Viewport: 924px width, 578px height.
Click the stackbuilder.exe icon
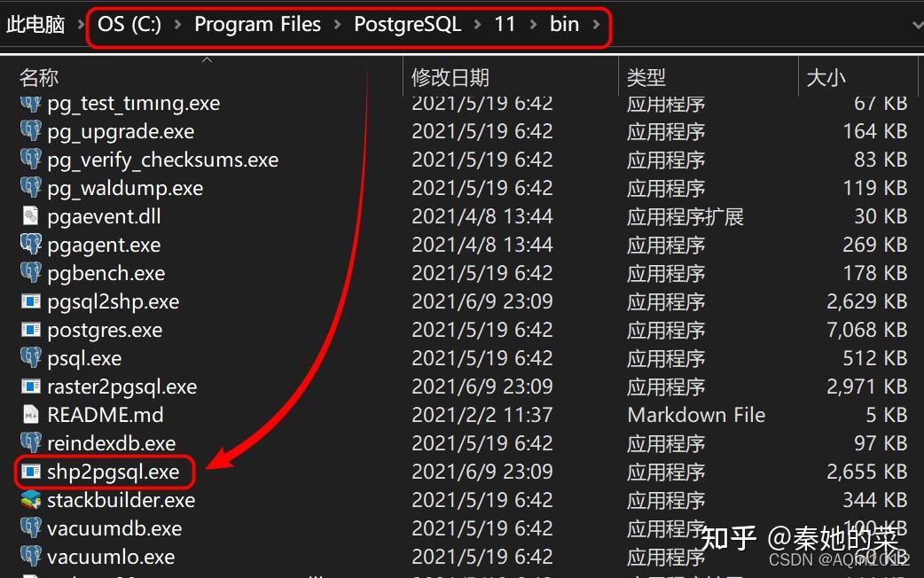point(31,500)
